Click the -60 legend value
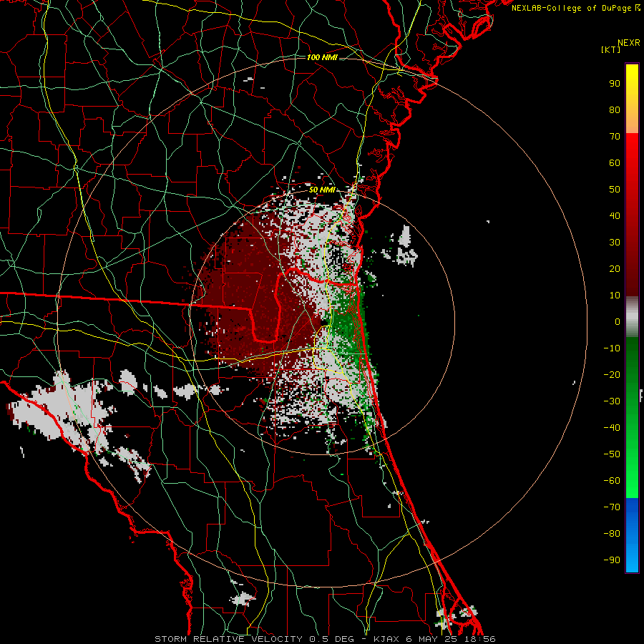 pos(612,481)
